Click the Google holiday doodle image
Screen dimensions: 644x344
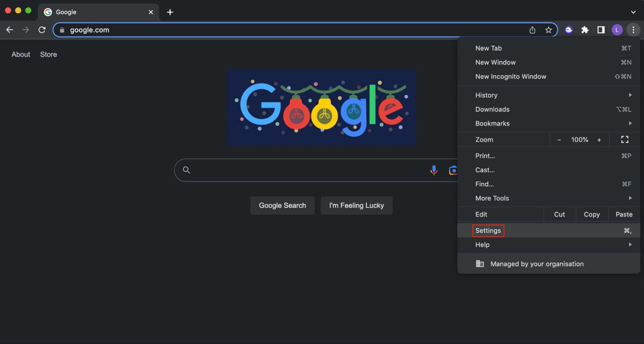click(321, 107)
